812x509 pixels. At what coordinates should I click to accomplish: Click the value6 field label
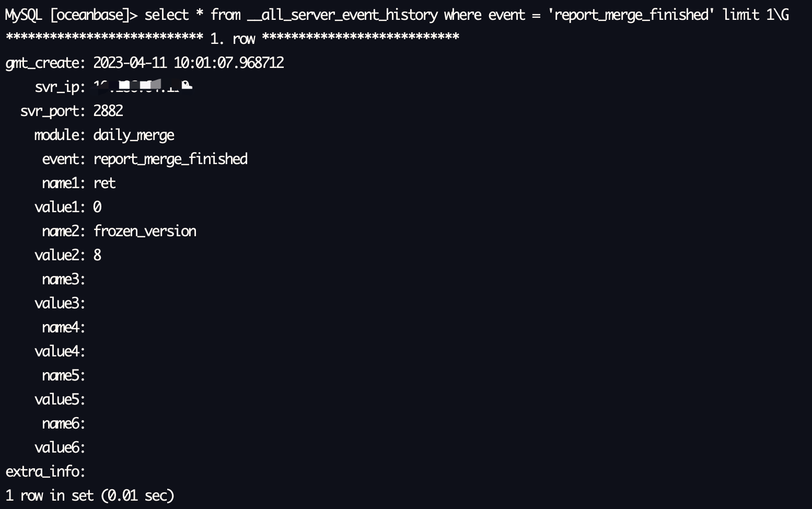(x=60, y=448)
